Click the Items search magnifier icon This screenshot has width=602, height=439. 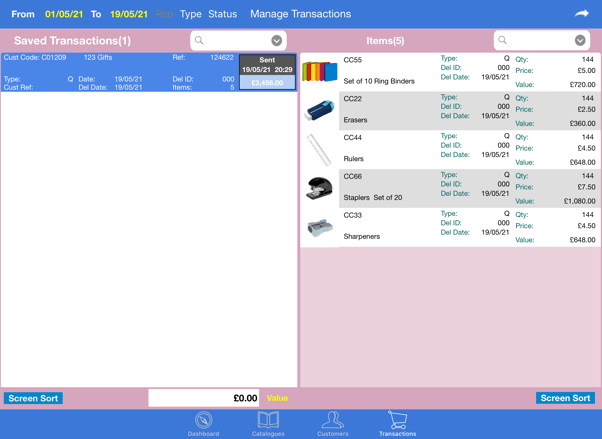coord(503,41)
